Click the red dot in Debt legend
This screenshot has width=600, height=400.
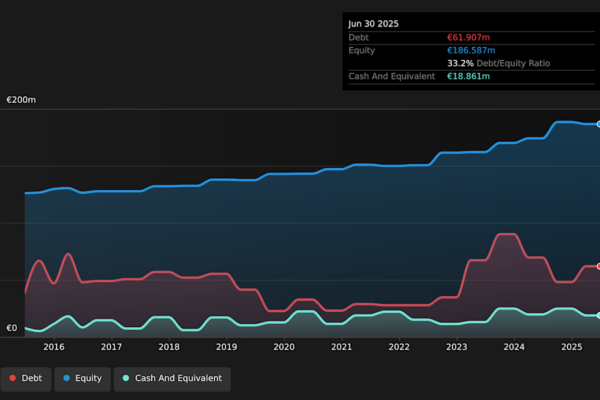pyautogui.click(x=13, y=378)
